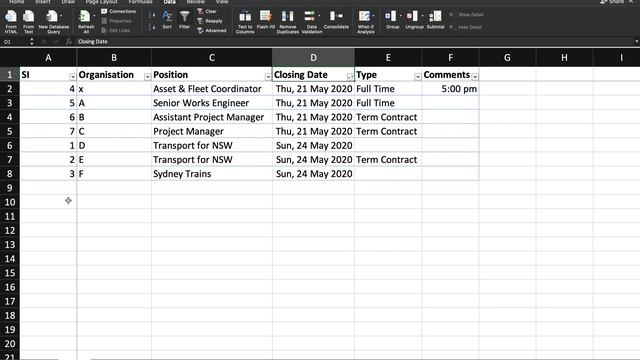Screen dimensions: 640x360
Task: Switch to the Page Layout tab
Action: 101,2
